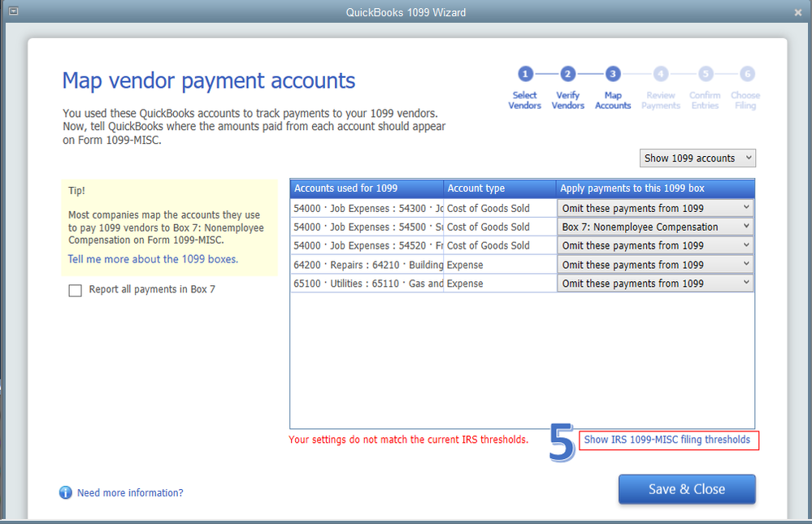Open 1099 box dropdown for account 54500

(x=655, y=227)
